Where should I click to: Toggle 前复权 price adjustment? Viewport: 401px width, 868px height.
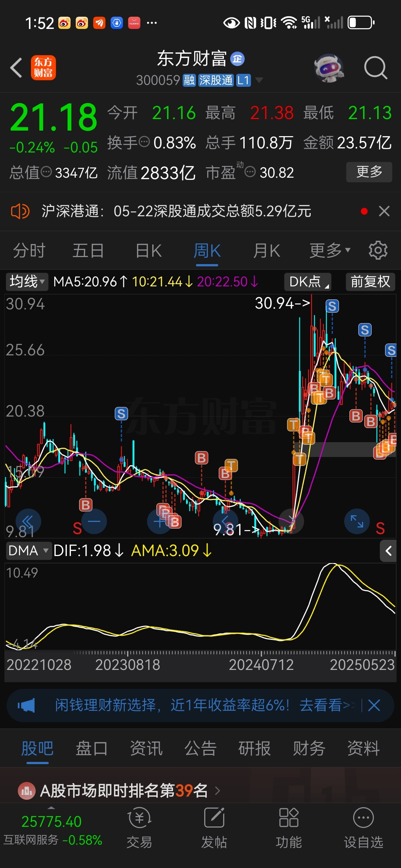(x=370, y=282)
